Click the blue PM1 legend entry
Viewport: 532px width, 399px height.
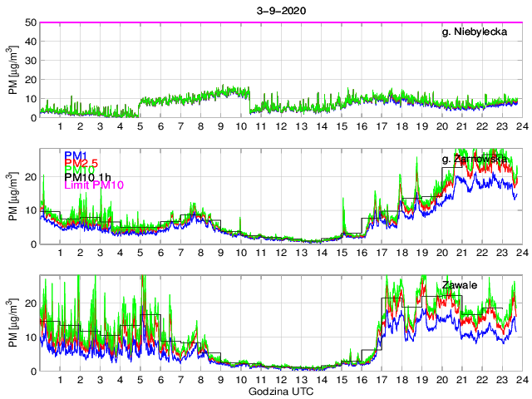76,155
